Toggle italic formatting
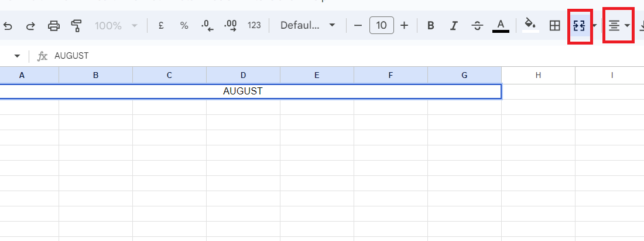644x241 pixels. tap(454, 26)
